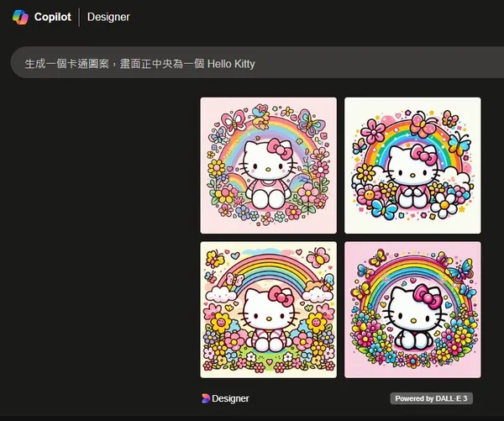Focus the Hello Kitty prompt input field

pyautogui.click(x=257, y=63)
